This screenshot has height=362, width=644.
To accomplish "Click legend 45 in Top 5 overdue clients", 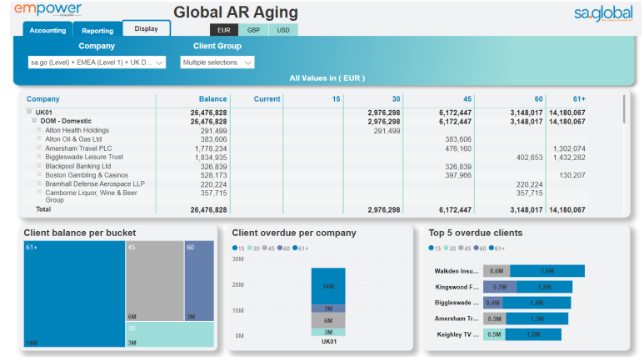I will click(465, 248).
